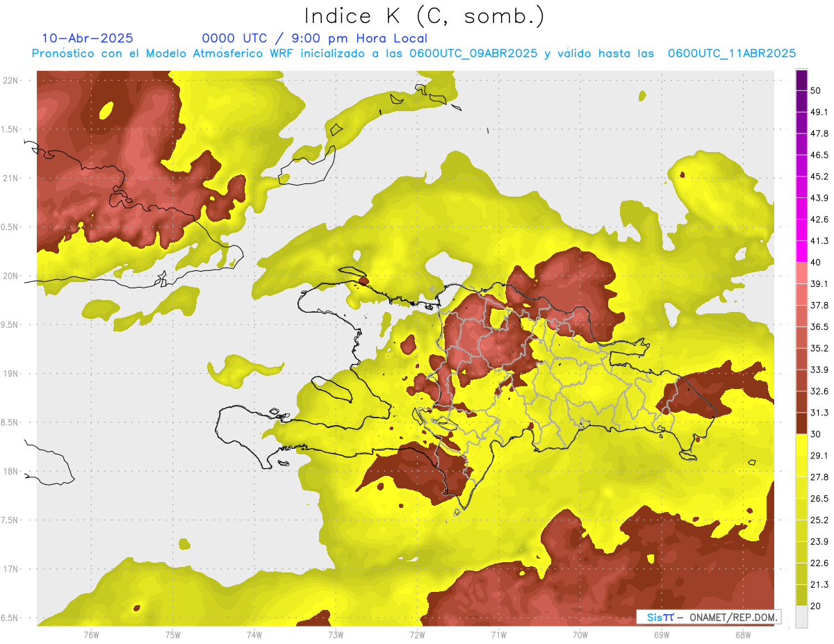The width and height of the screenshot is (834, 644).
Task: Click the longitude axis label '75W'
Action: (x=172, y=634)
